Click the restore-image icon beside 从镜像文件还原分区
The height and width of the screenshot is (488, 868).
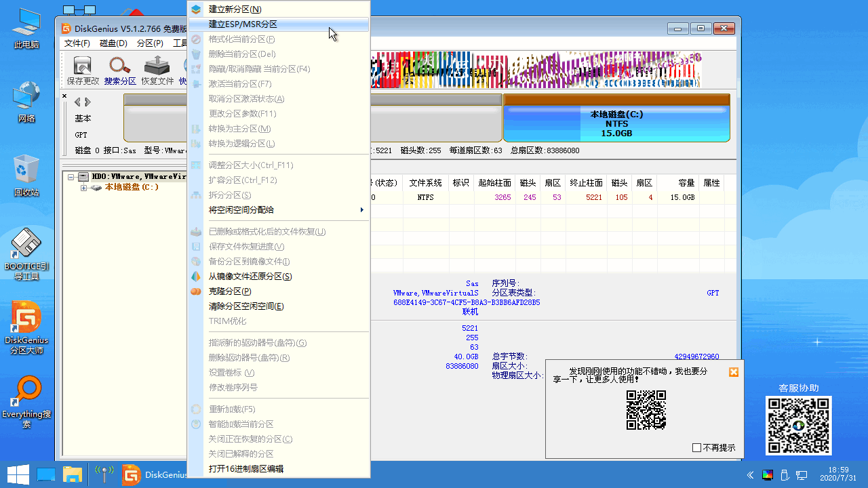(x=196, y=277)
